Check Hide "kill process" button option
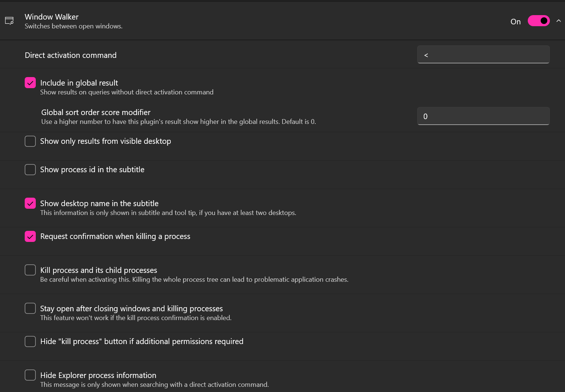 (x=30, y=341)
